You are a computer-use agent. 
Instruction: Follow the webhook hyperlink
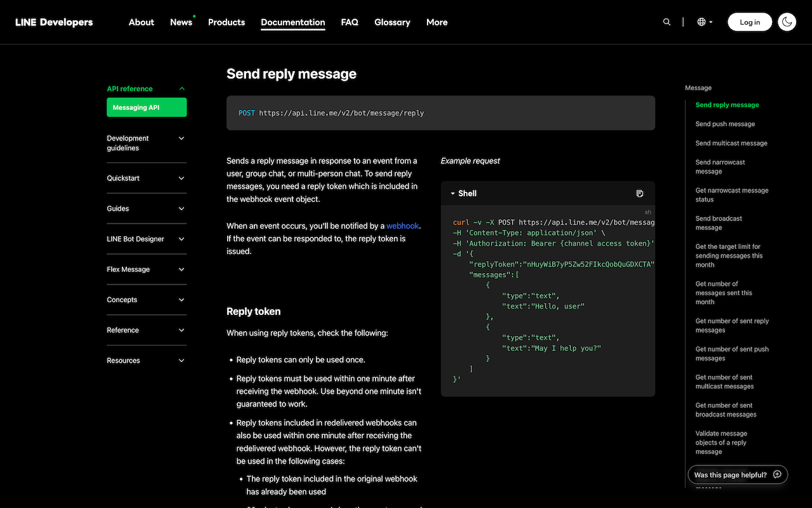point(403,226)
